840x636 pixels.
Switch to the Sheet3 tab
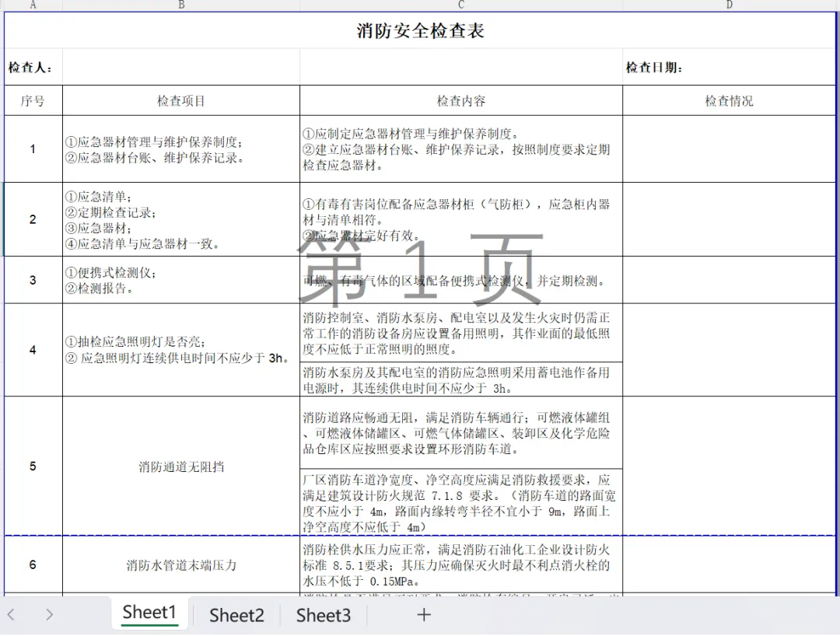click(x=323, y=615)
